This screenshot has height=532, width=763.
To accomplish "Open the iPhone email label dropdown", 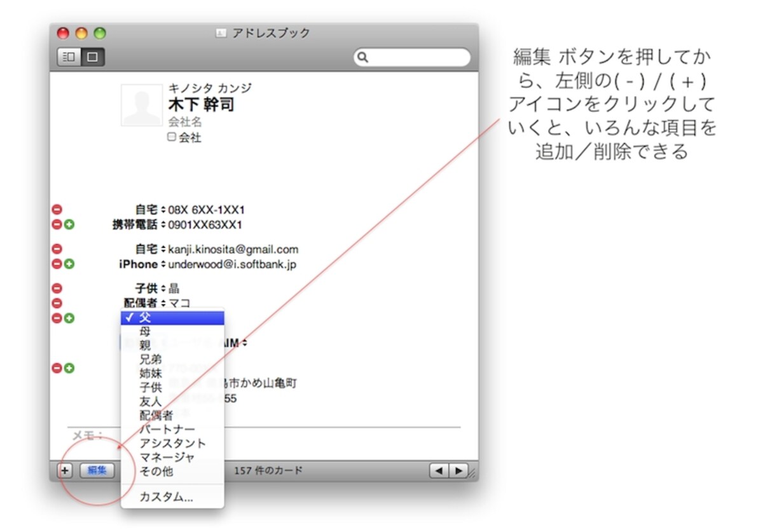I will point(163,264).
